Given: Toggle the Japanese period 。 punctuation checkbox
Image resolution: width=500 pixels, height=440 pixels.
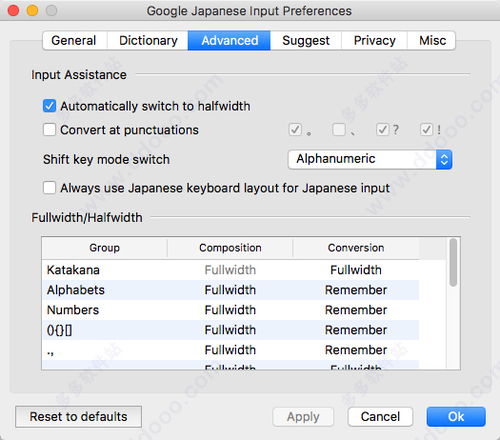Looking at the screenshot, I should pos(295,129).
